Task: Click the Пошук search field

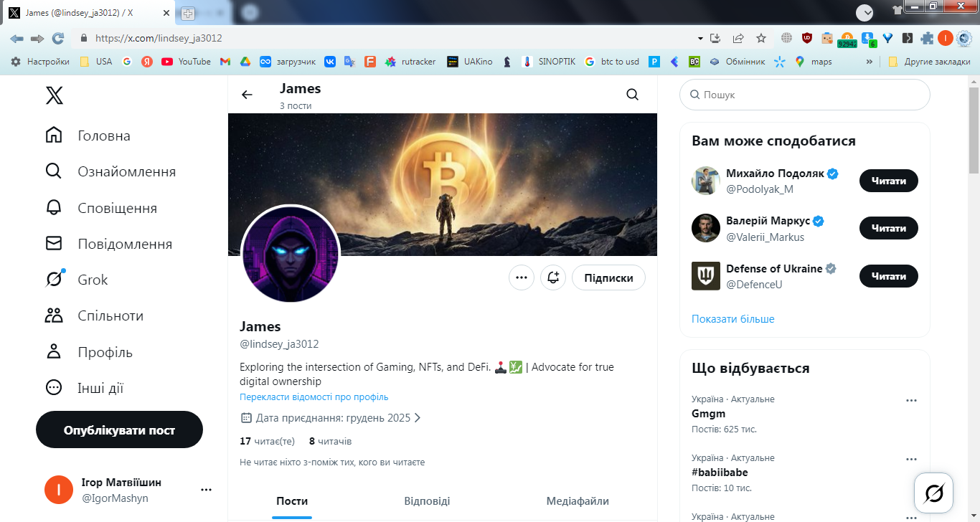Action: [x=805, y=95]
